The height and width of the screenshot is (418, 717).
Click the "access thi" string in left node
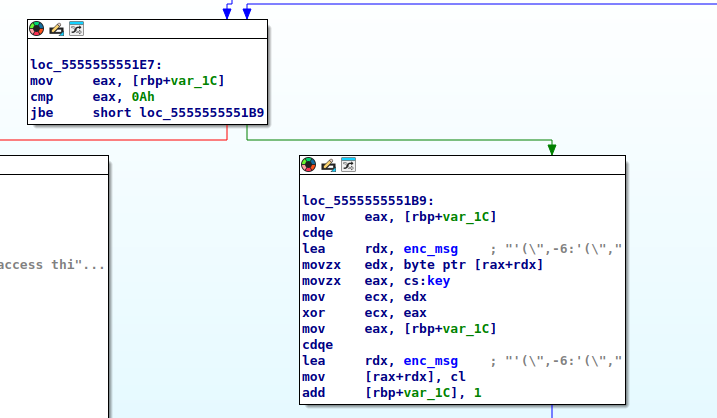tap(52, 265)
